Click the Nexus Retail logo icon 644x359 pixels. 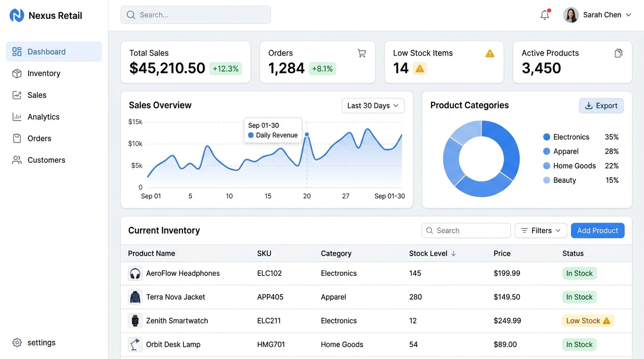(17, 15)
